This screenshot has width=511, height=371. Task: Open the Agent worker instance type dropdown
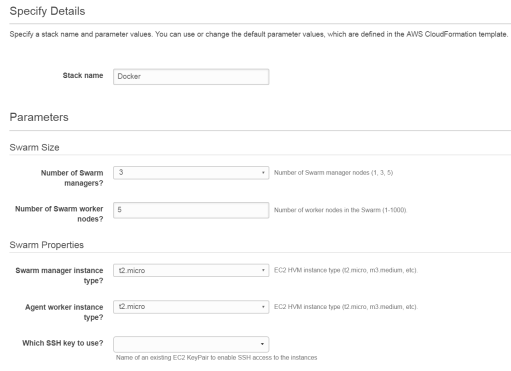coord(191,307)
